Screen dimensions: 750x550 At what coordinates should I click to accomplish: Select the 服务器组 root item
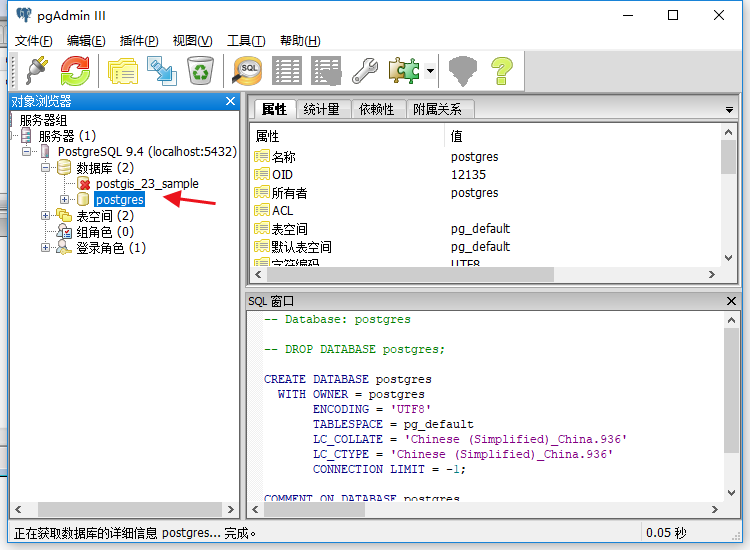pyautogui.click(x=43, y=120)
